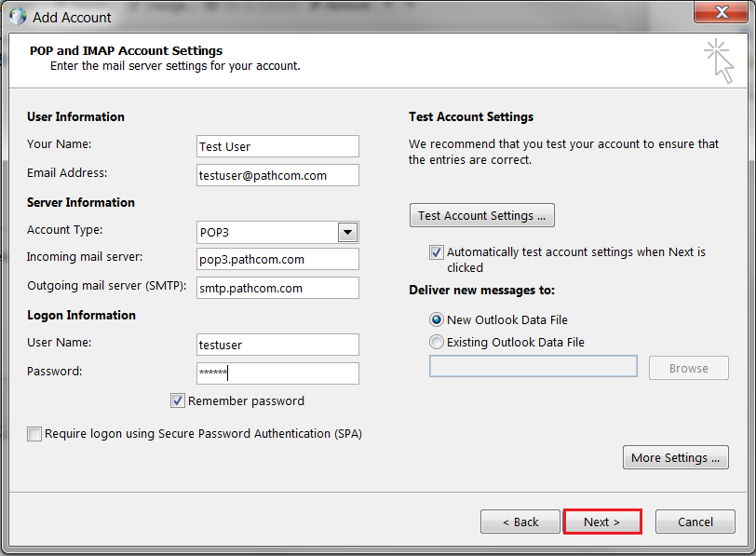Click the Browse button
Viewport: 756px width, 556px height.
pos(688,368)
